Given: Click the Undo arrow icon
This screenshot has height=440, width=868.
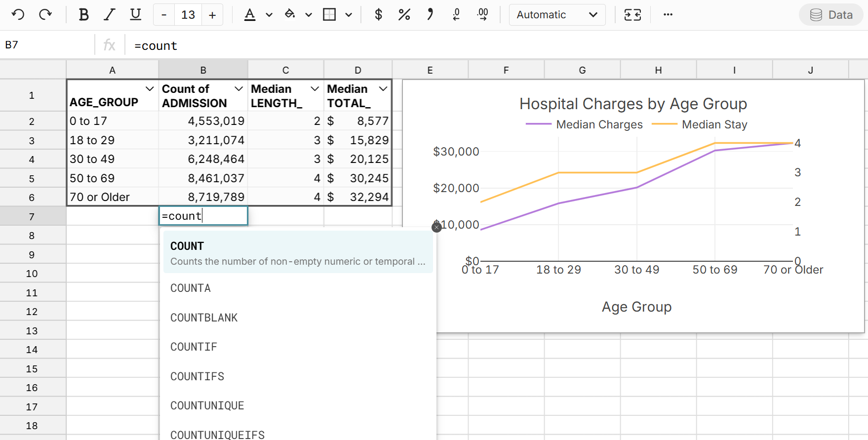Looking at the screenshot, I should 18,15.
